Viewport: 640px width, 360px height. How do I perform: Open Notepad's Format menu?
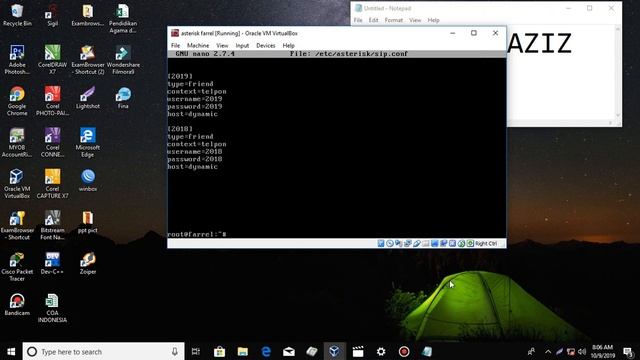(x=393, y=20)
